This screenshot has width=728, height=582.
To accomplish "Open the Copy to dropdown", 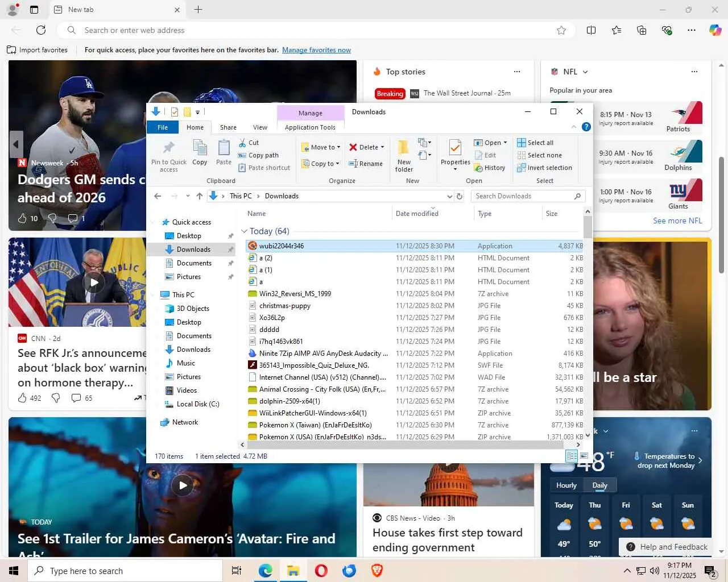I will [321, 164].
